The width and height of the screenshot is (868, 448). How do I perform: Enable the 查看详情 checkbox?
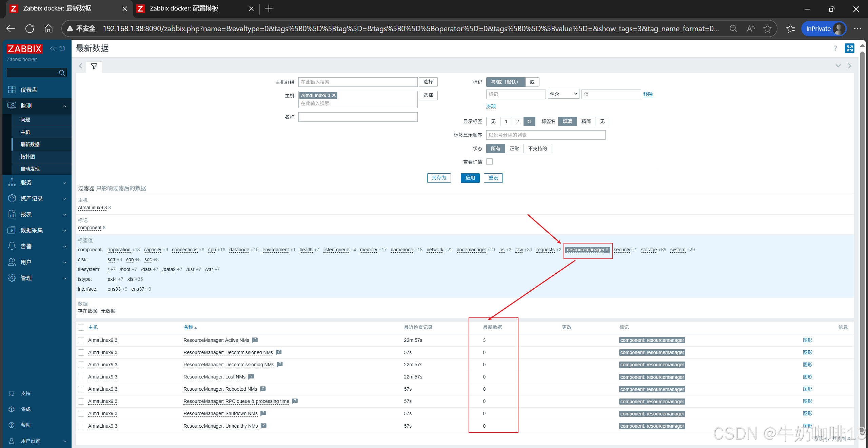tap(489, 162)
